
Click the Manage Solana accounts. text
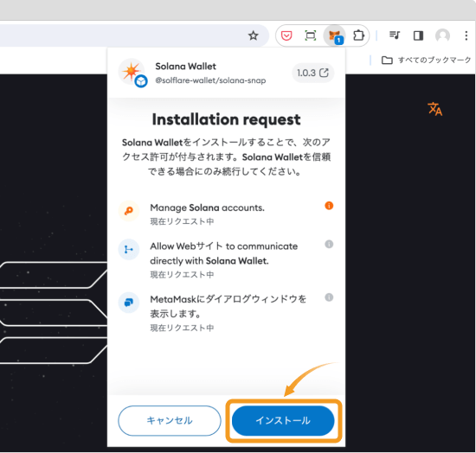[207, 207]
